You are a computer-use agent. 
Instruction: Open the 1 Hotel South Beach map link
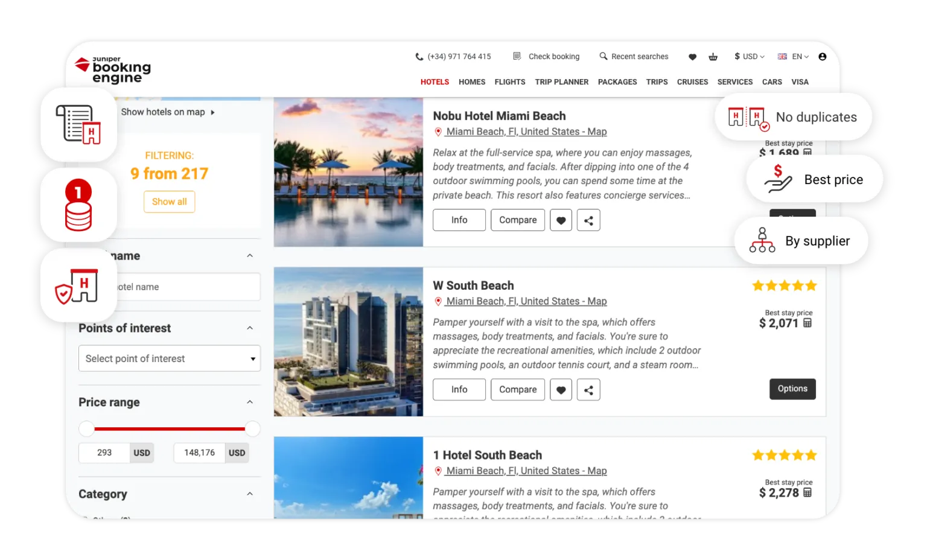tap(526, 471)
